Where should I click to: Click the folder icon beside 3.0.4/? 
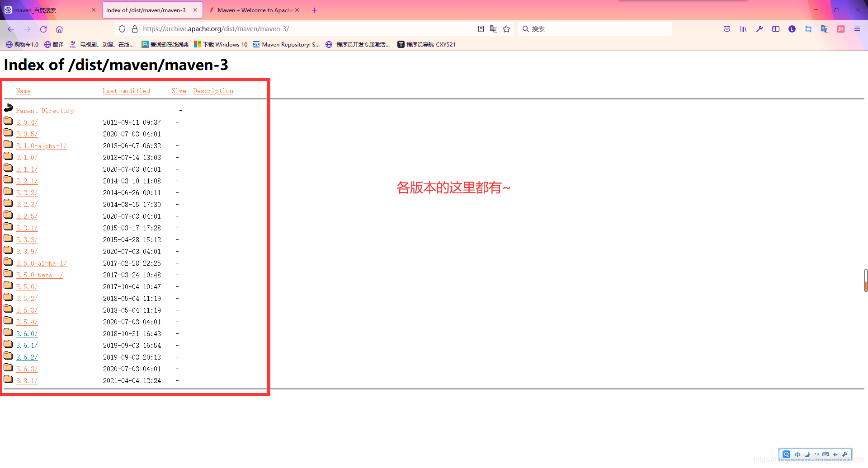click(8, 121)
